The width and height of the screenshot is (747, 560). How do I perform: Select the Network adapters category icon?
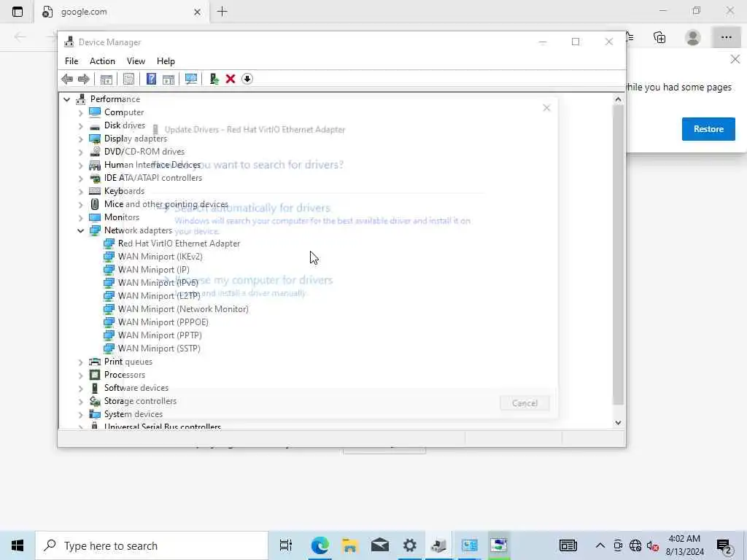coord(95,230)
